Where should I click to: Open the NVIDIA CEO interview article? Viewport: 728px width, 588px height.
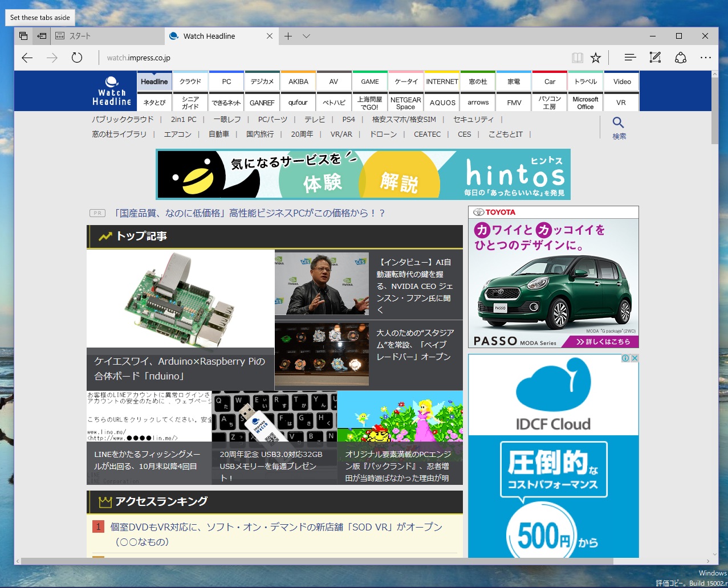pyautogui.click(x=415, y=286)
